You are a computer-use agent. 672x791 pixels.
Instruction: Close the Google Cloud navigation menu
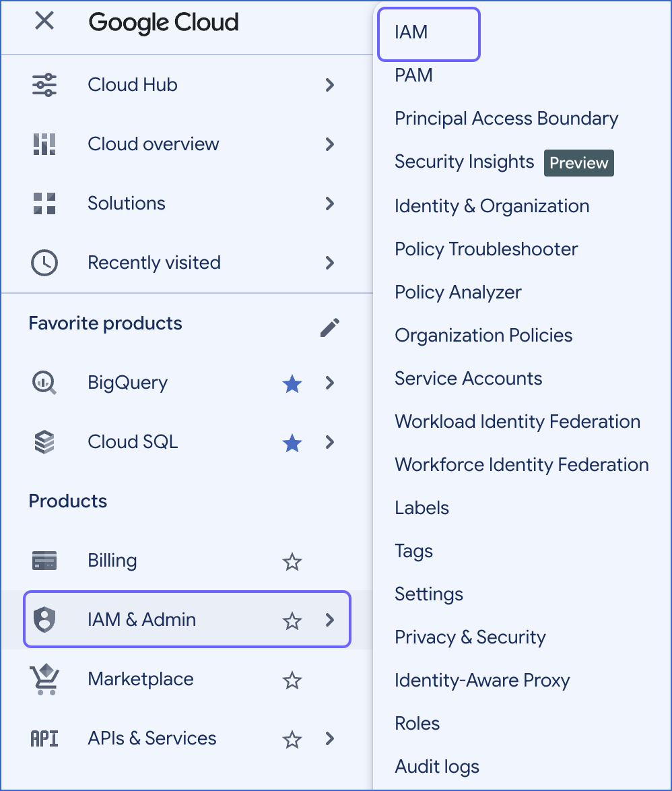(x=44, y=21)
